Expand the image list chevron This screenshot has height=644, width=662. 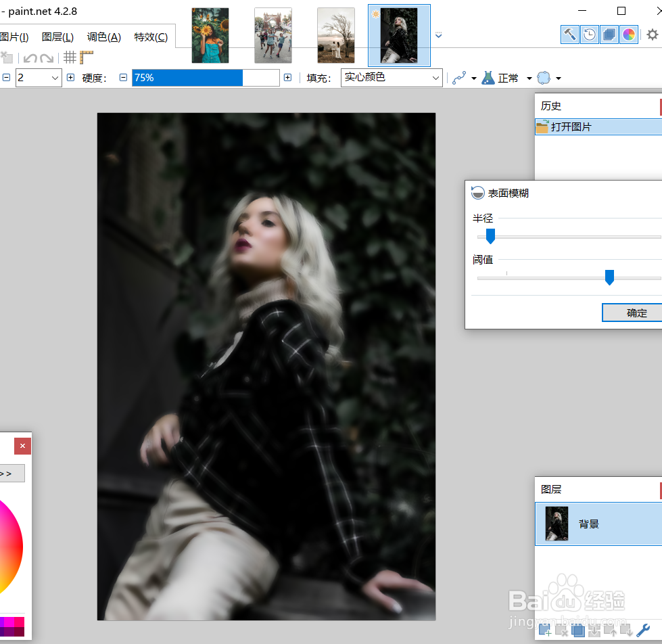click(x=439, y=35)
